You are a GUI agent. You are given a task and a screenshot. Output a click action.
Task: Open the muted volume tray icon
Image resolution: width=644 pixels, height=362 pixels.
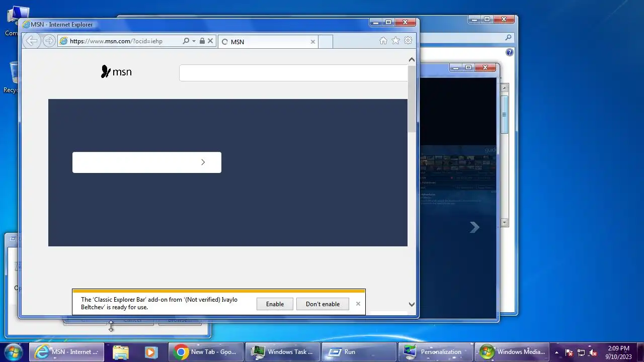coord(593,352)
